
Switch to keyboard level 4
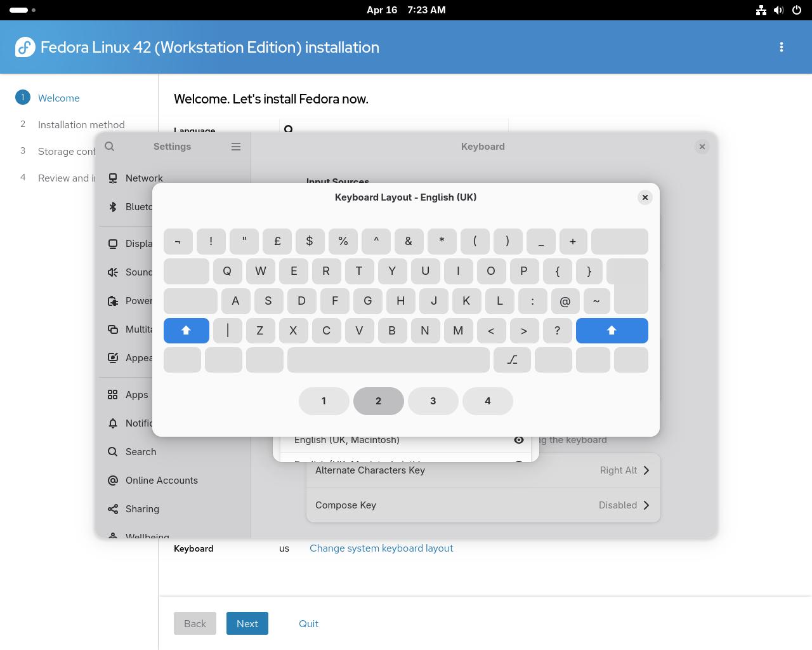(x=488, y=401)
